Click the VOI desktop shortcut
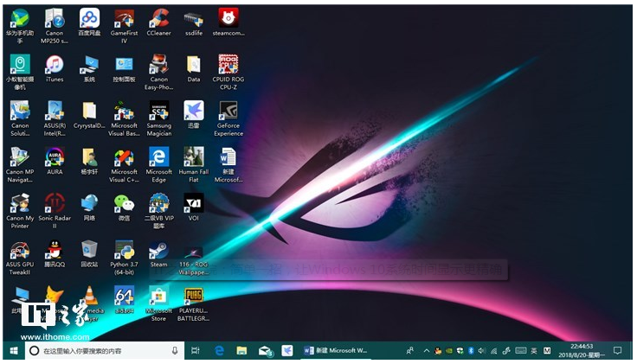Image resolution: width=637 pixels, height=364 pixels. [194, 208]
